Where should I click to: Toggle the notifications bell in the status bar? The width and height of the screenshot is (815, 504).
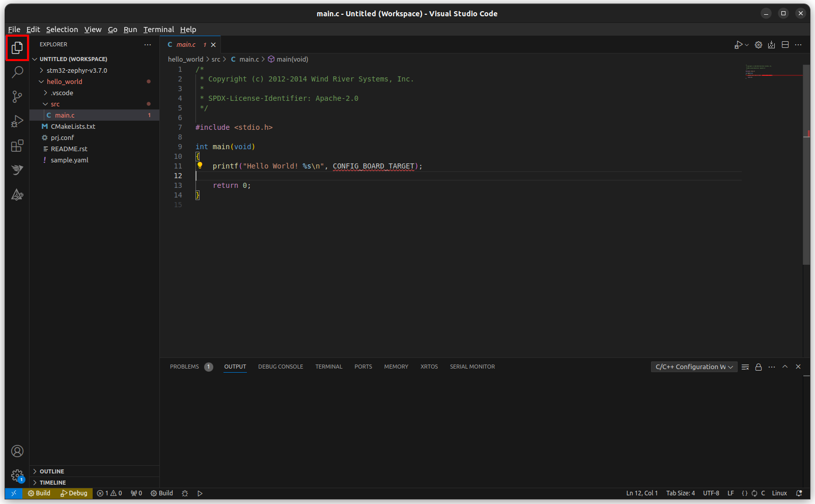[800, 493]
